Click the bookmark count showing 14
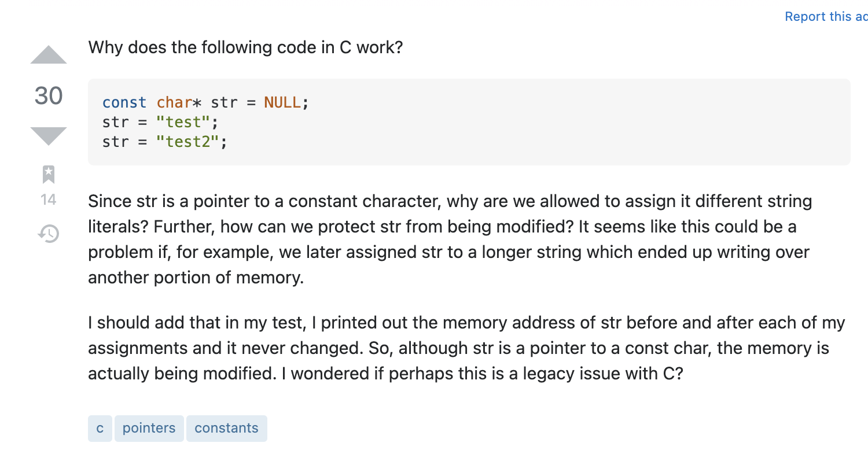Image resolution: width=868 pixels, height=465 pixels. [x=49, y=200]
